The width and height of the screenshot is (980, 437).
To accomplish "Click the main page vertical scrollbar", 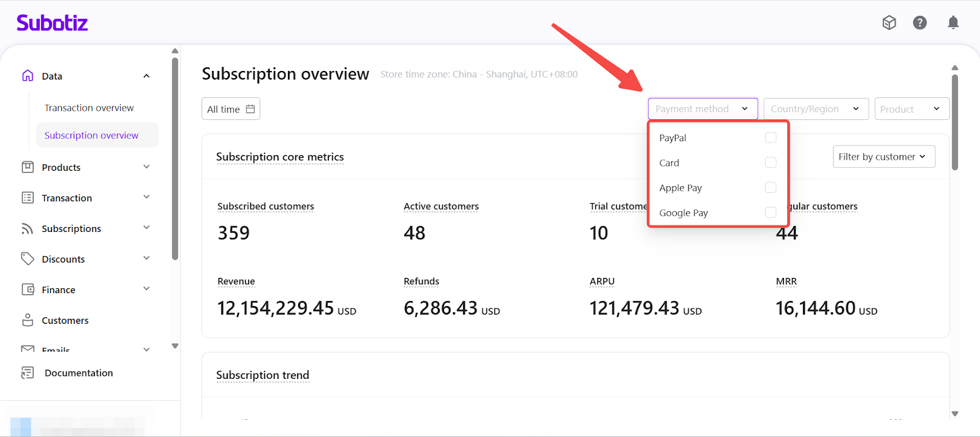I will point(954,122).
